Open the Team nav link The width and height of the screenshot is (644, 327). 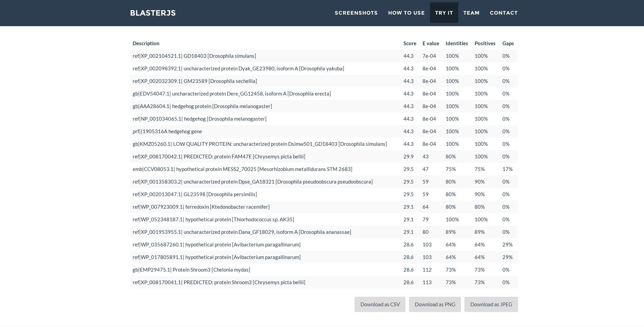pos(471,13)
